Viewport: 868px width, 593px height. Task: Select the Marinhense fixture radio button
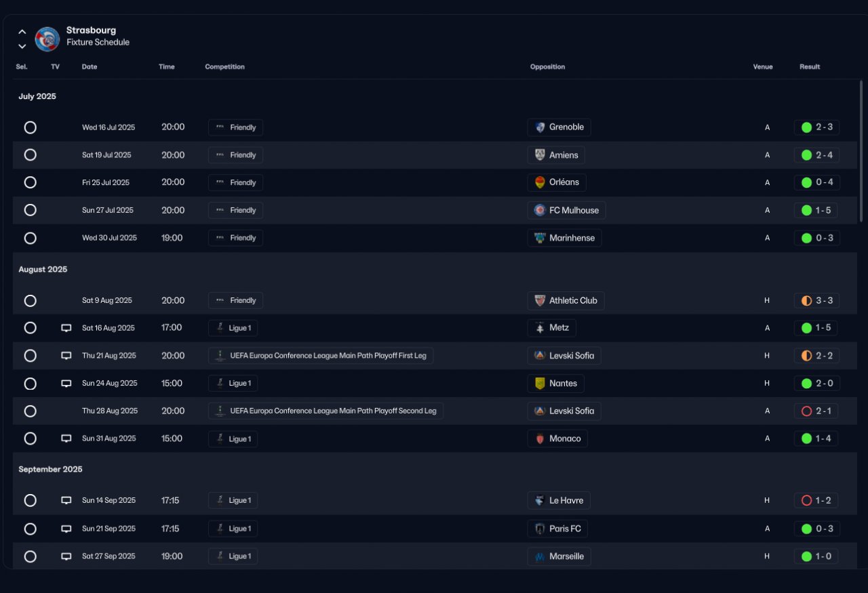coord(30,238)
